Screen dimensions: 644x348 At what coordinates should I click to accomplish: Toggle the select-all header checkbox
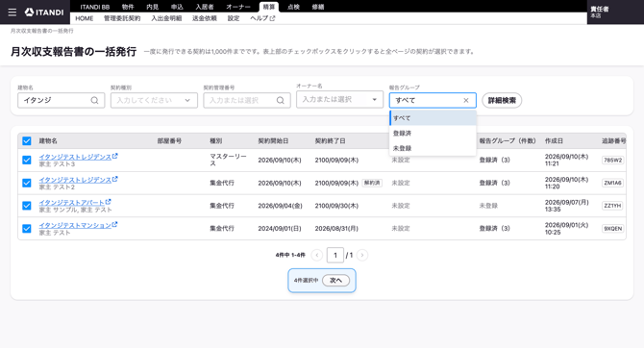point(27,141)
